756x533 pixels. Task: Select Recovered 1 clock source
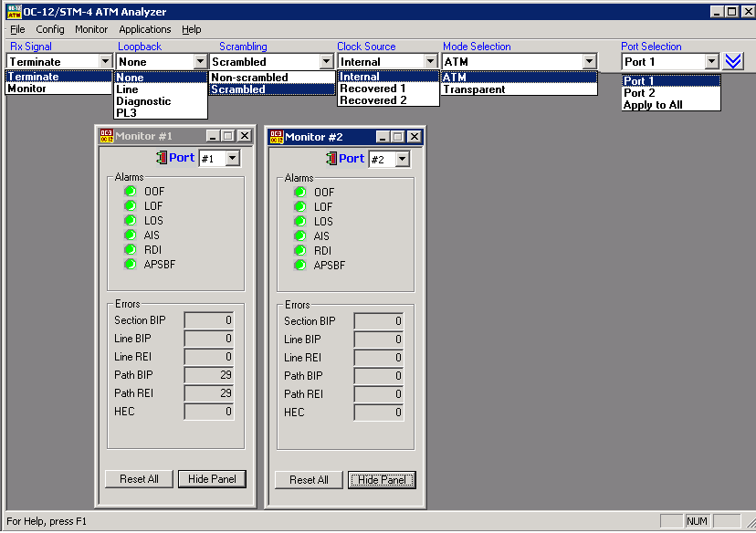tap(388, 89)
